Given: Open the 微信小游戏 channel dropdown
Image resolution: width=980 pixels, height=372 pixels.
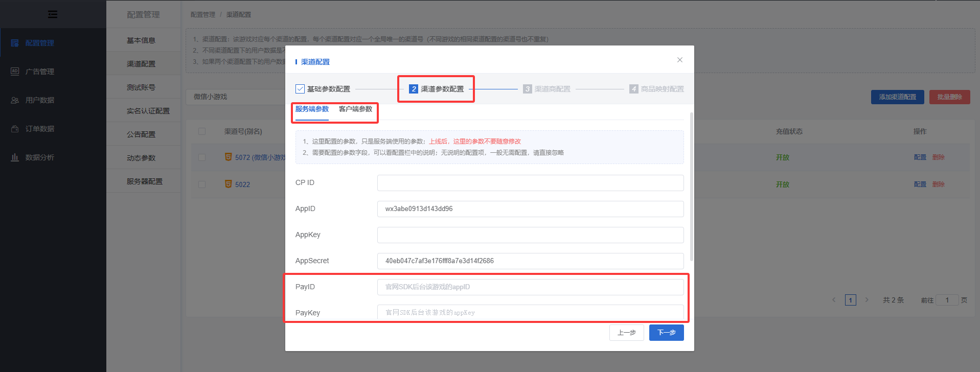Looking at the screenshot, I should 235,97.
